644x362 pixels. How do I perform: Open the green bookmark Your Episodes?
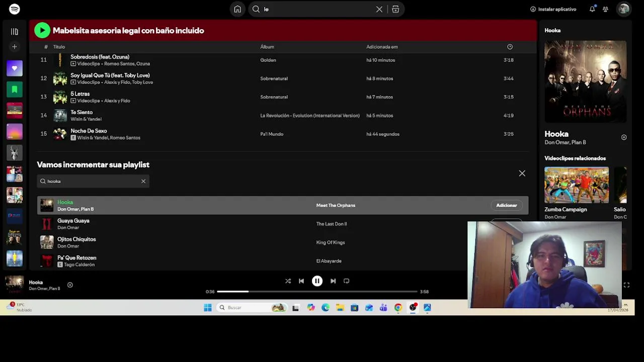(15, 89)
